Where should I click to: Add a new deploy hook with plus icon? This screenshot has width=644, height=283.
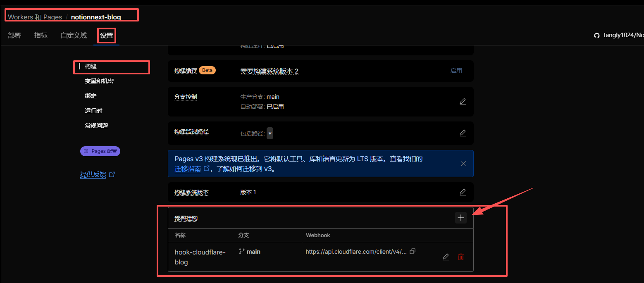(x=461, y=218)
